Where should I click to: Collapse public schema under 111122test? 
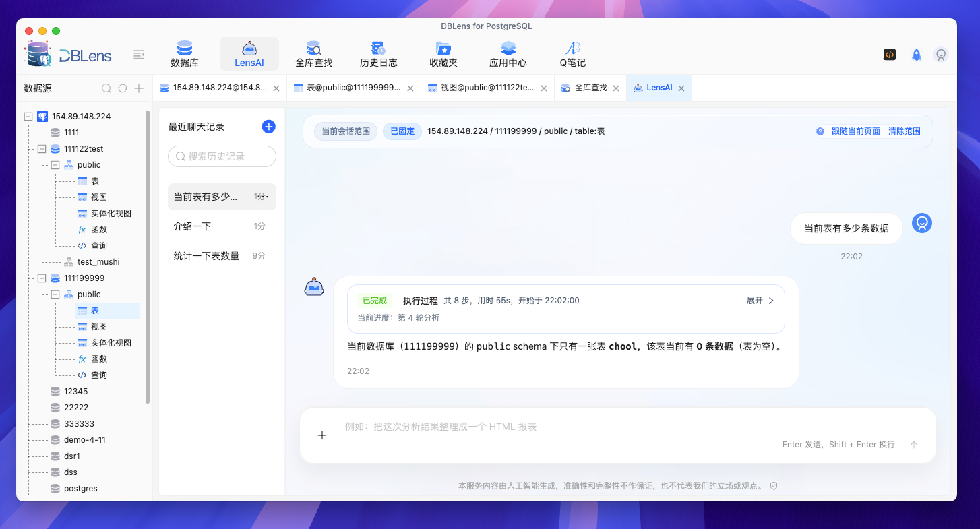coord(55,165)
